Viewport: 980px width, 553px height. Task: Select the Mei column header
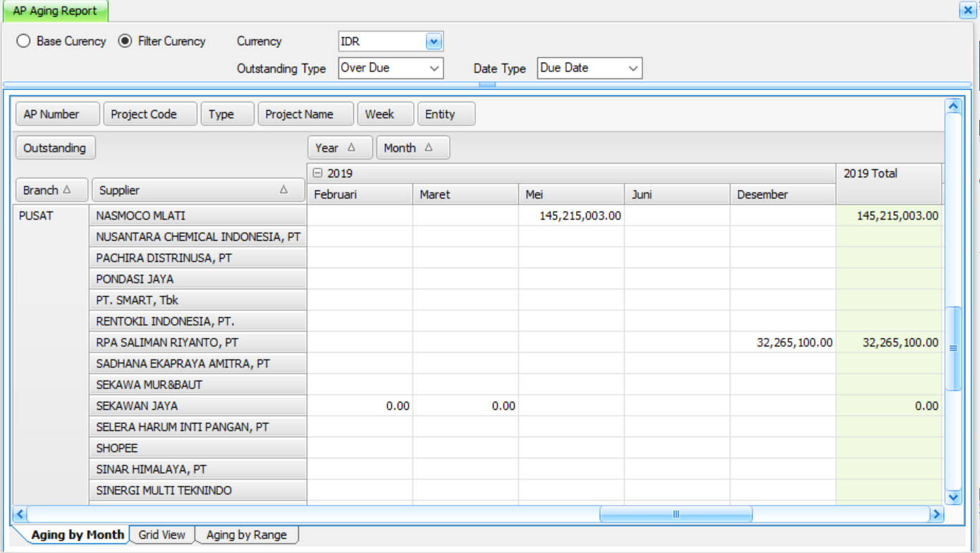[571, 194]
